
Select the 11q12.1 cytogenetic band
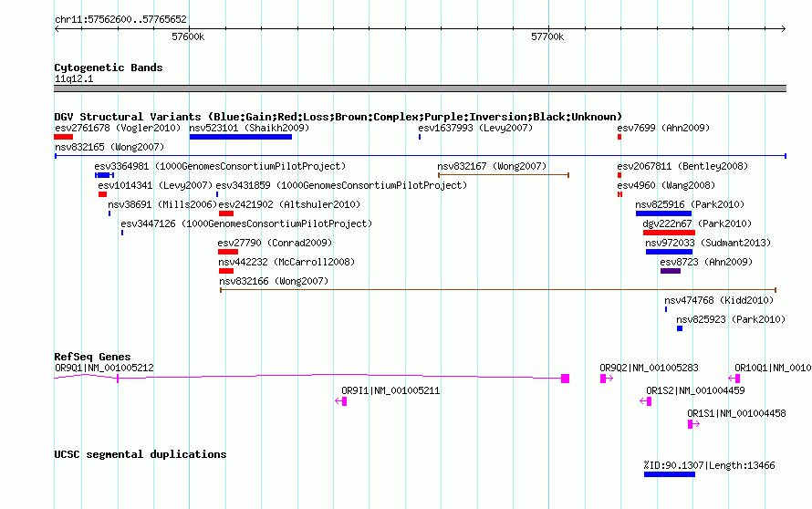(420, 88)
